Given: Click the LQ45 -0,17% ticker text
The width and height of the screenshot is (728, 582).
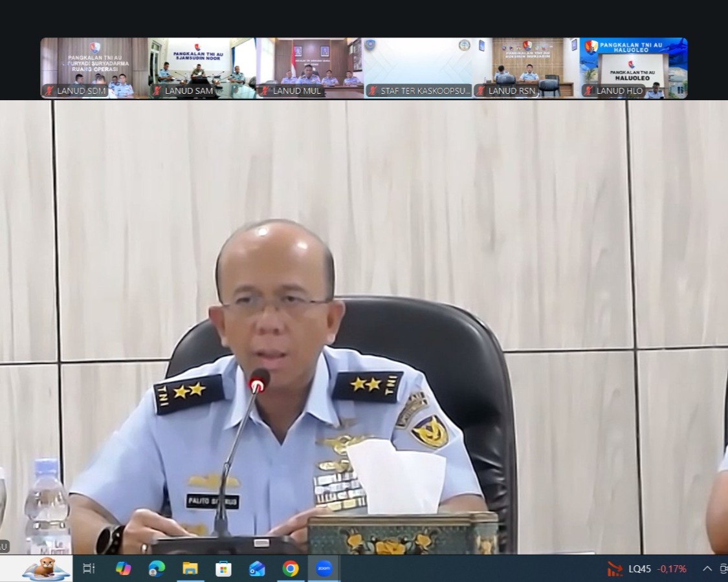Looking at the screenshot, I should point(654,569).
